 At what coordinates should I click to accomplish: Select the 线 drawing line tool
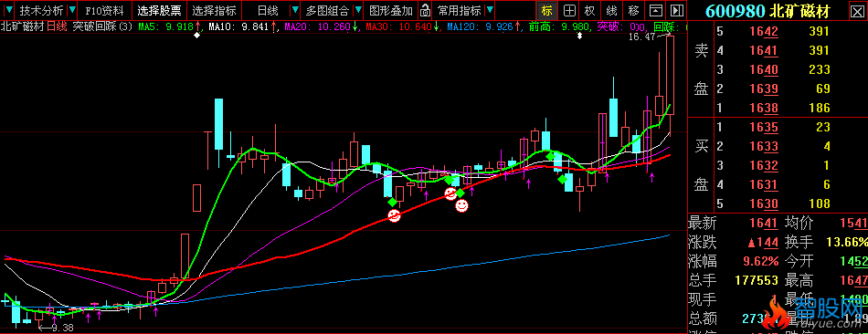point(611,10)
